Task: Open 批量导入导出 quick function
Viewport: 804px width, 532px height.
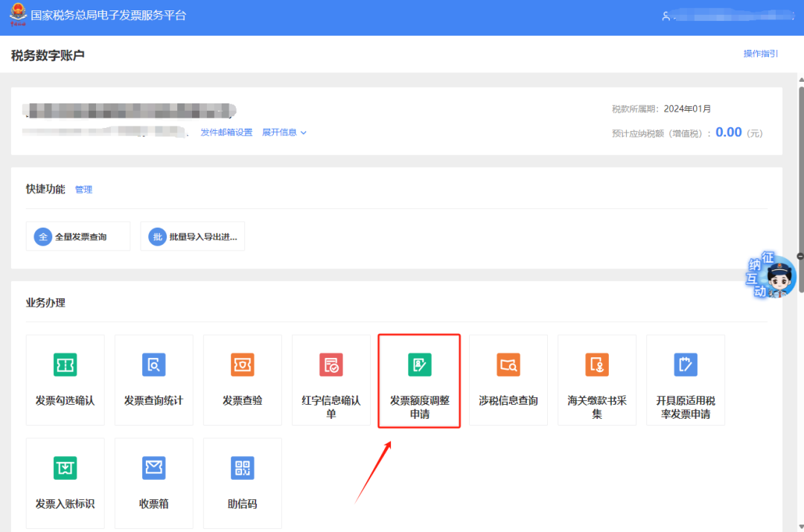Action: 192,236
